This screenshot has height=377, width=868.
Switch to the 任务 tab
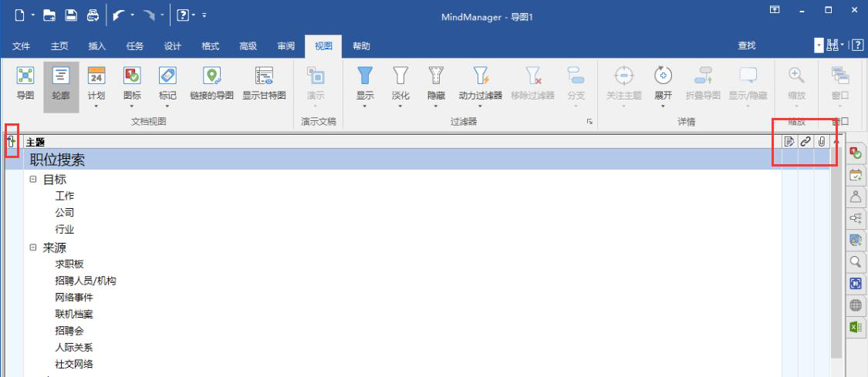click(x=134, y=46)
